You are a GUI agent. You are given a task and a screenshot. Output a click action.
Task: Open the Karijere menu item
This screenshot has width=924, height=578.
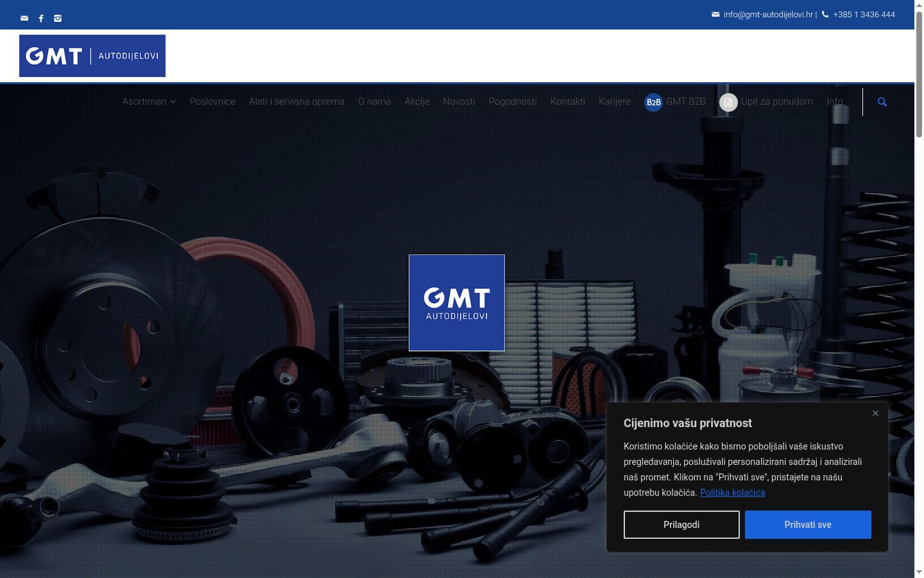coord(615,101)
